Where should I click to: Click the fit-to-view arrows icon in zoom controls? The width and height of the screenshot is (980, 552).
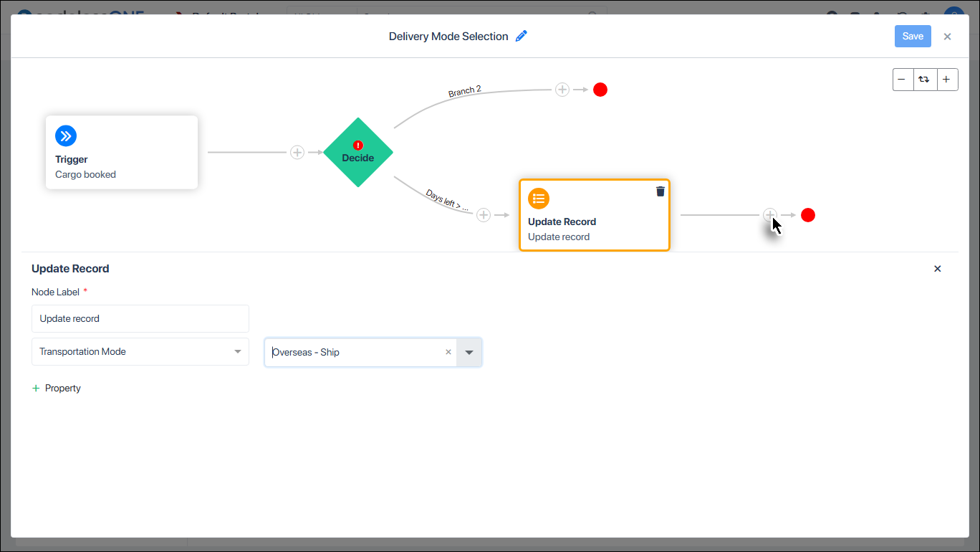click(925, 80)
